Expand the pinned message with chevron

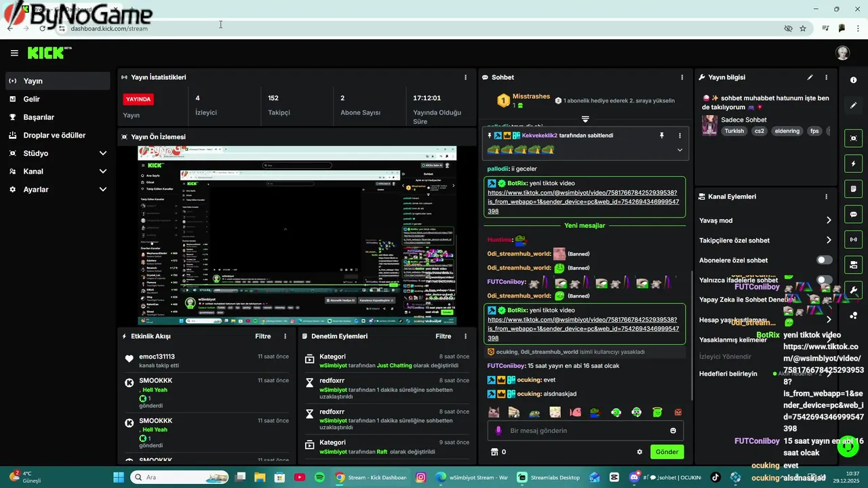pyautogui.click(x=679, y=150)
